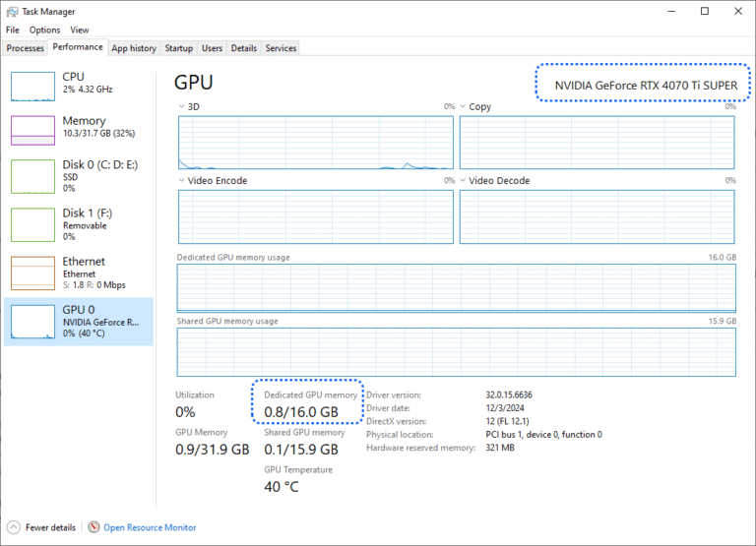
Task: Open the Video Encode engine dropdown
Action: [x=182, y=180]
